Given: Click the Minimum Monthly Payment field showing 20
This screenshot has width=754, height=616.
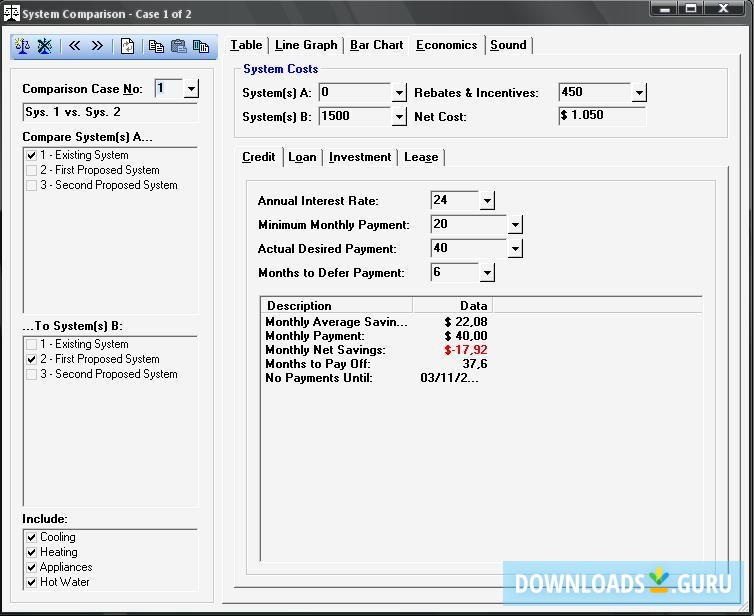Looking at the screenshot, I should coord(469,225).
